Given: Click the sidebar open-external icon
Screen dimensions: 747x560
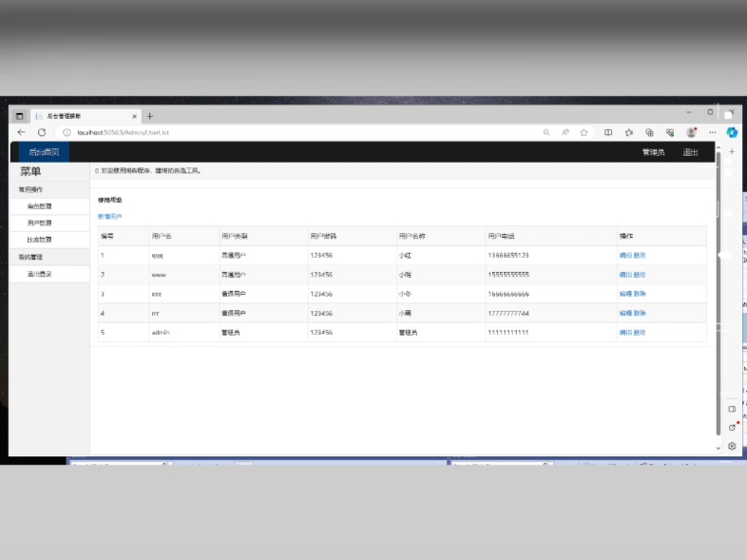Looking at the screenshot, I should tap(732, 428).
